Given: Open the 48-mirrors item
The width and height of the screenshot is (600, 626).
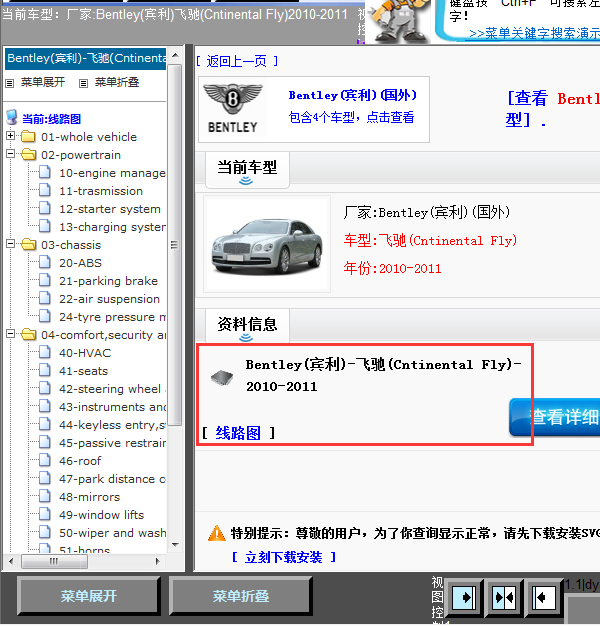Looking at the screenshot, I should 89,497.
